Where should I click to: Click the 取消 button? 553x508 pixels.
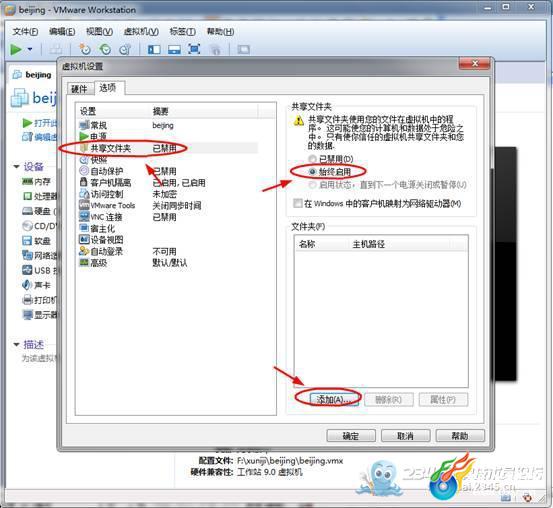pyautogui.click(x=406, y=436)
